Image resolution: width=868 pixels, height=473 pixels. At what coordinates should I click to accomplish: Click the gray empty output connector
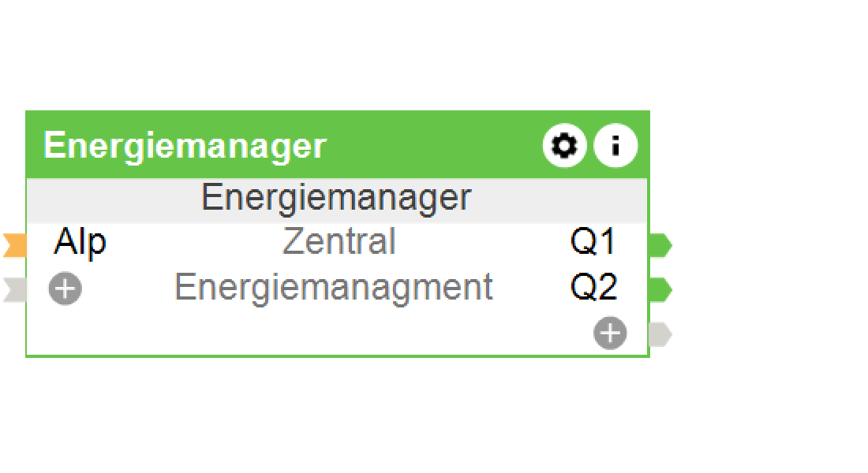[660, 335]
